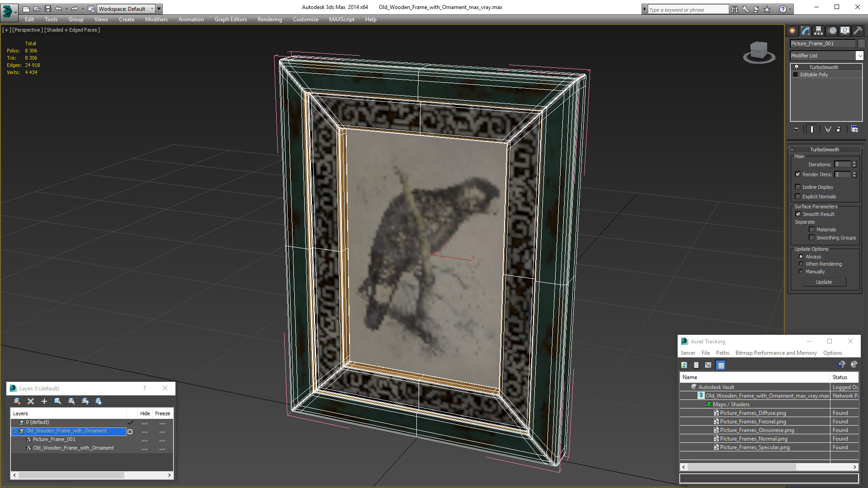Open the Utilities hammer panel tab
868x488 pixels.
[858, 31]
